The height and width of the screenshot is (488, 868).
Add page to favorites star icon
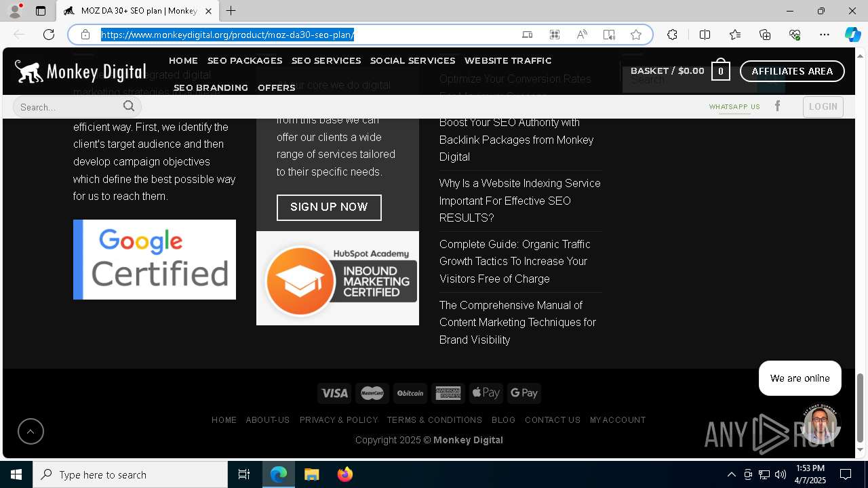(x=635, y=35)
